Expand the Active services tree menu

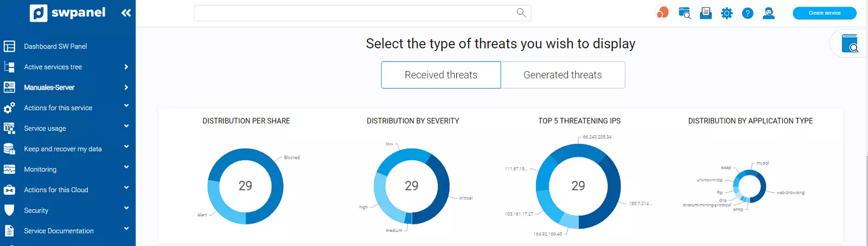[126, 67]
